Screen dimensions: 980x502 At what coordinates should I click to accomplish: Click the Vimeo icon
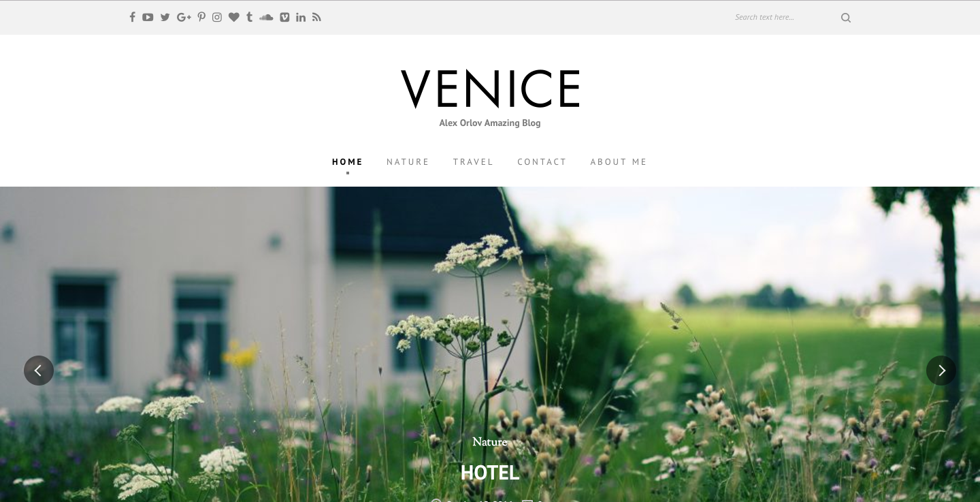[x=284, y=17]
